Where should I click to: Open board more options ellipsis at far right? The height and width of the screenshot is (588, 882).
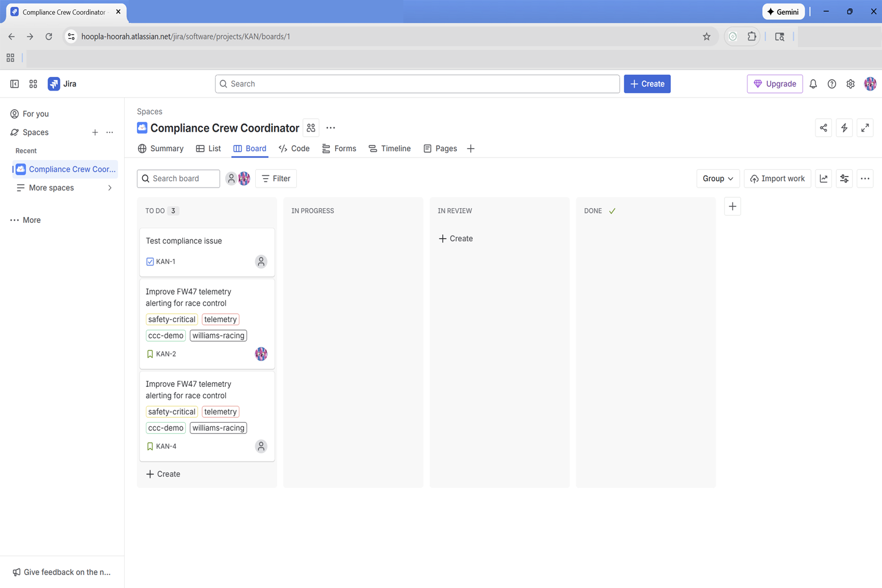[865, 179]
